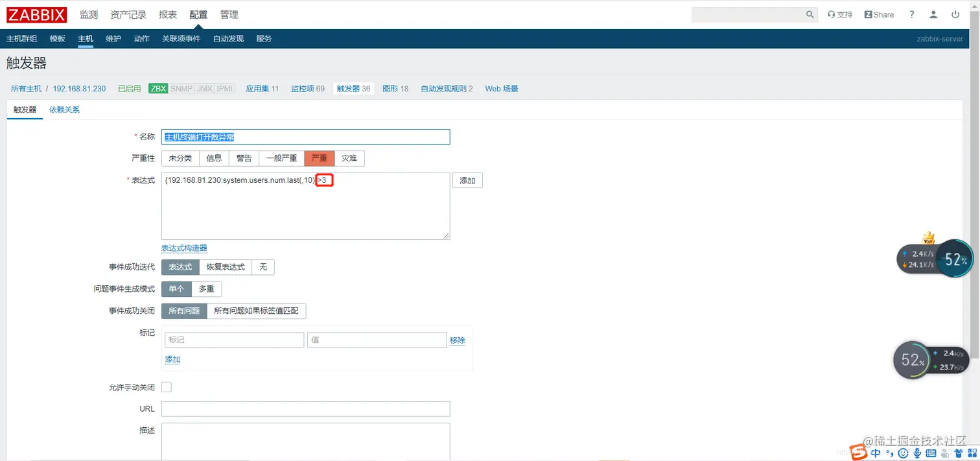Open 自动发现规则 2 link
980x461 pixels.
pos(447,89)
